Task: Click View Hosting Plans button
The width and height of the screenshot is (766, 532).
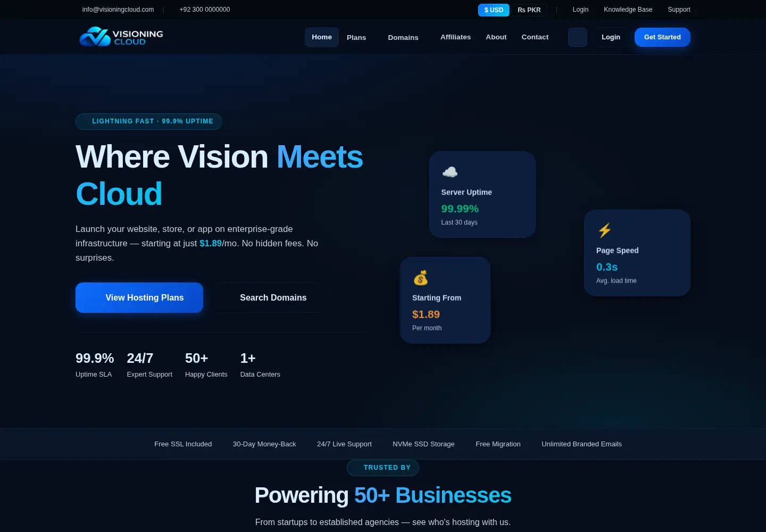Action: tap(139, 298)
